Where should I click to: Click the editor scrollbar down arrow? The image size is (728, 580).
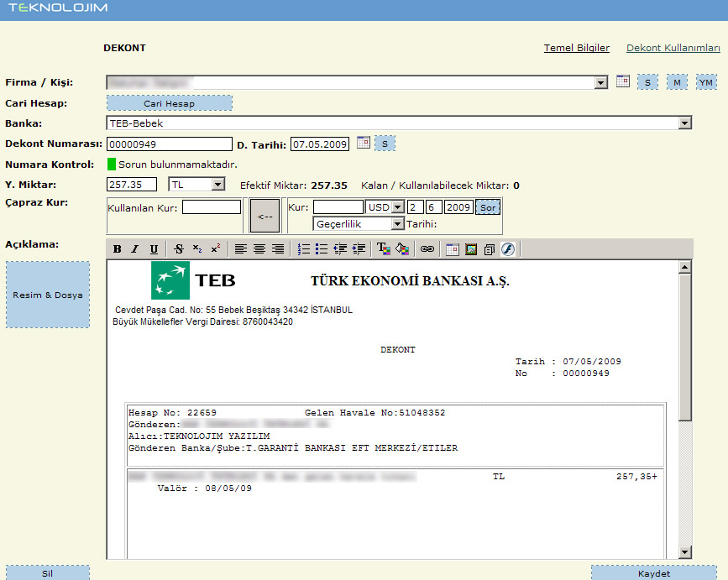point(685,551)
